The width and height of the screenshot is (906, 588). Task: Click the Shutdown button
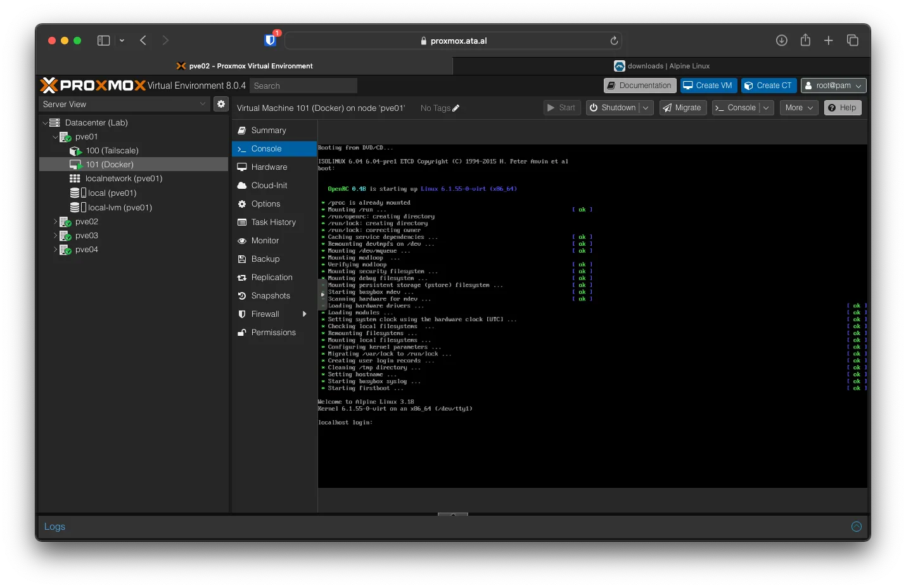tap(613, 108)
